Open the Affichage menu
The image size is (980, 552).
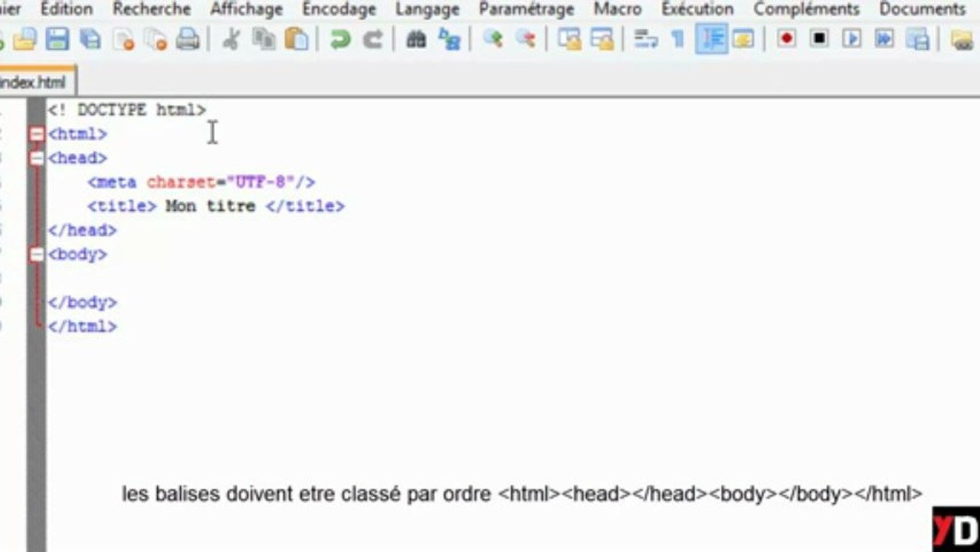(x=246, y=9)
